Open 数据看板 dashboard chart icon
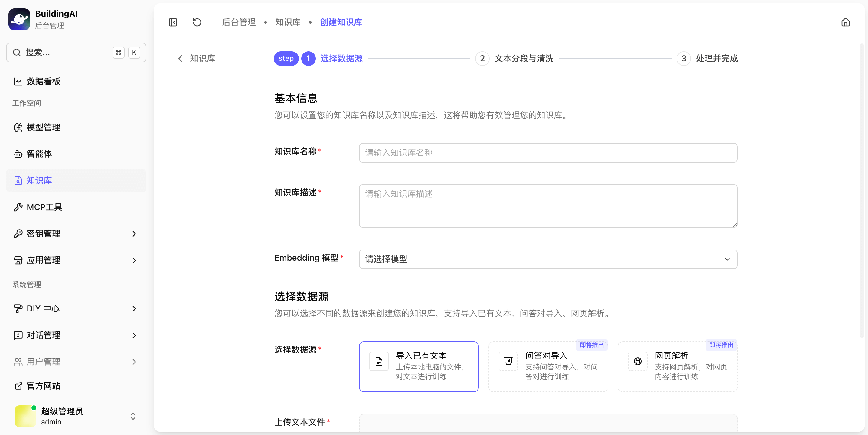 coord(18,82)
